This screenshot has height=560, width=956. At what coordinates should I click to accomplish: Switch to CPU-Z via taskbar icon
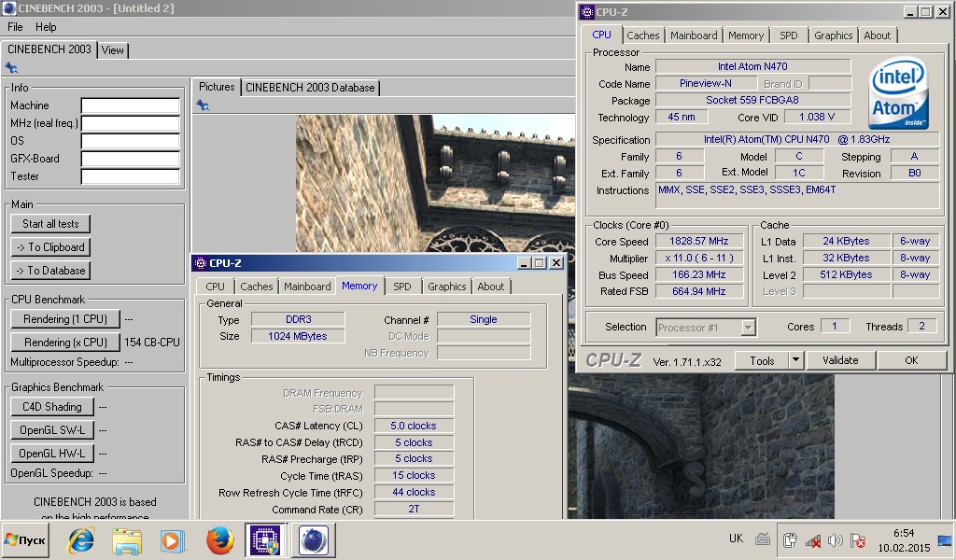click(266, 540)
